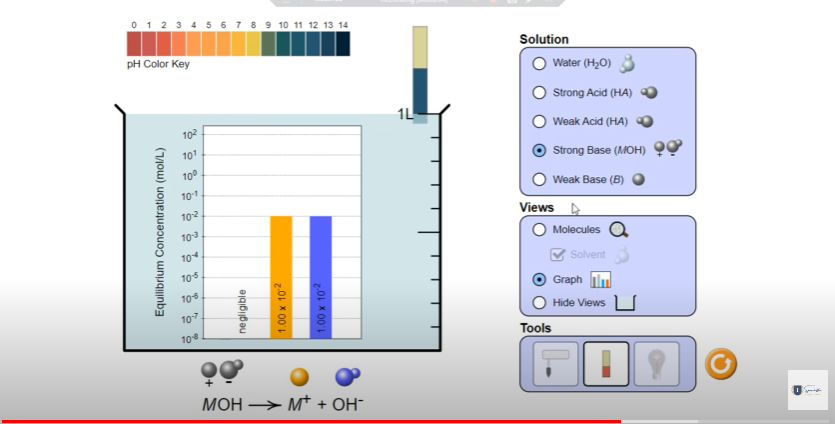835x424 pixels.
Task: Select the conductivity light bulb tool
Action: [656, 363]
